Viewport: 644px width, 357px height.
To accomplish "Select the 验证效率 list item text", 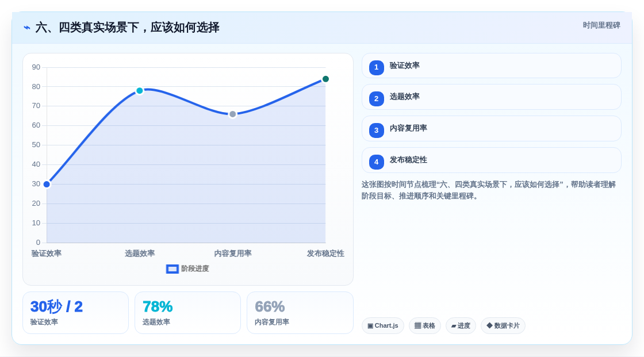I will pos(405,66).
